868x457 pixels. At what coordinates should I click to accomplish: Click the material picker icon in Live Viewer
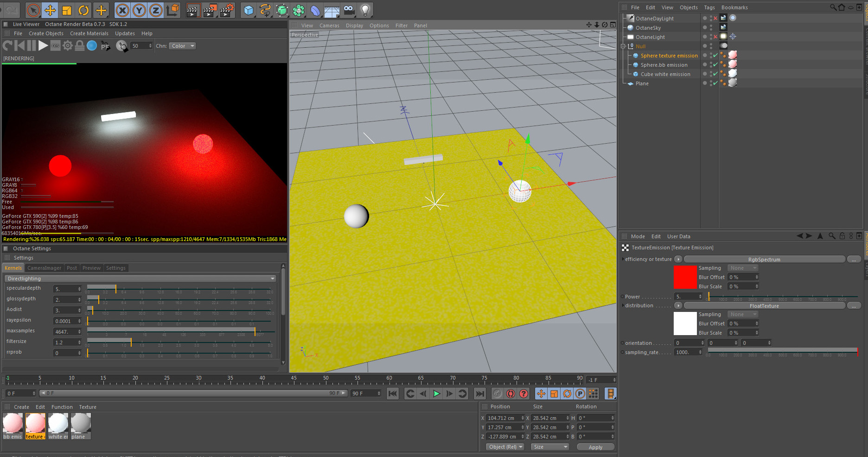[121, 46]
